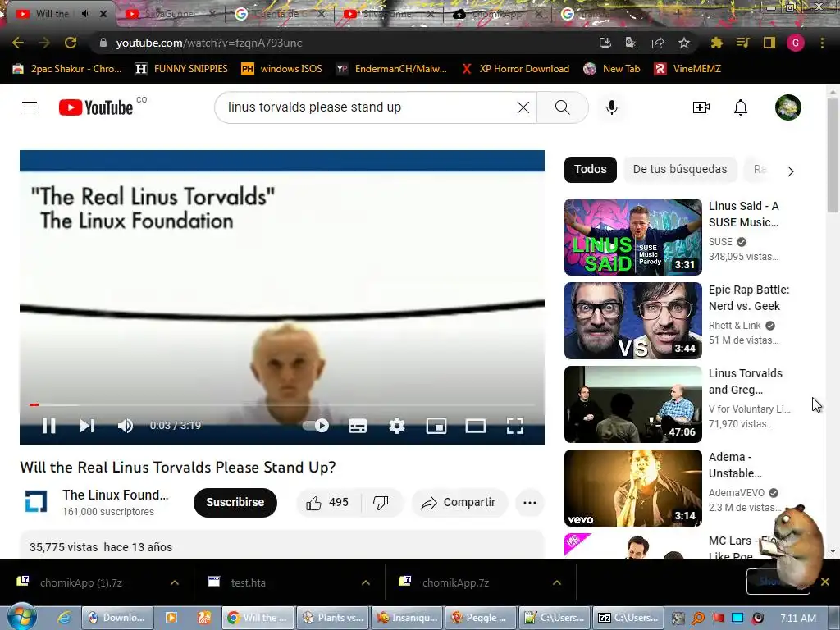Click the magnifier search button
Image resolution: width=840 pixels, height=630 pixels.
563,107
